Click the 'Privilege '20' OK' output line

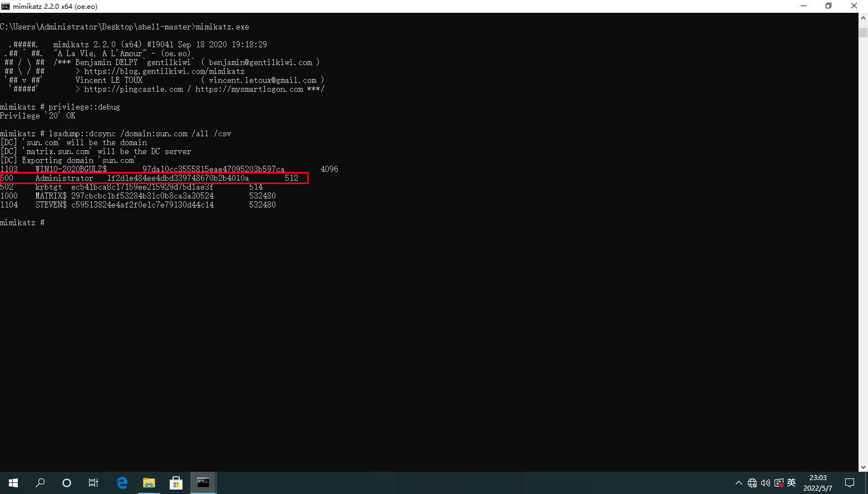pyautogui.click(x=38, y=116)
